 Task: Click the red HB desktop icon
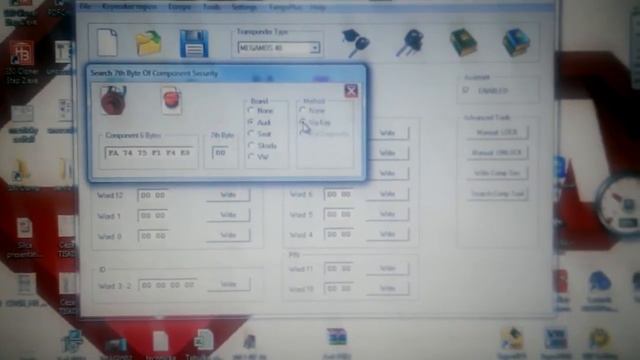22,54
